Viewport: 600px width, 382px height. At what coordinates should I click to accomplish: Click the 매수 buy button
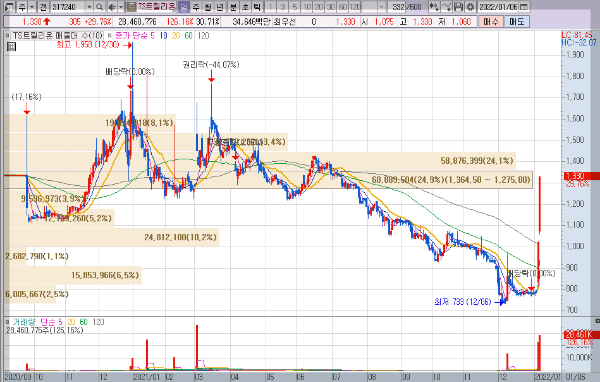(491, 21)
